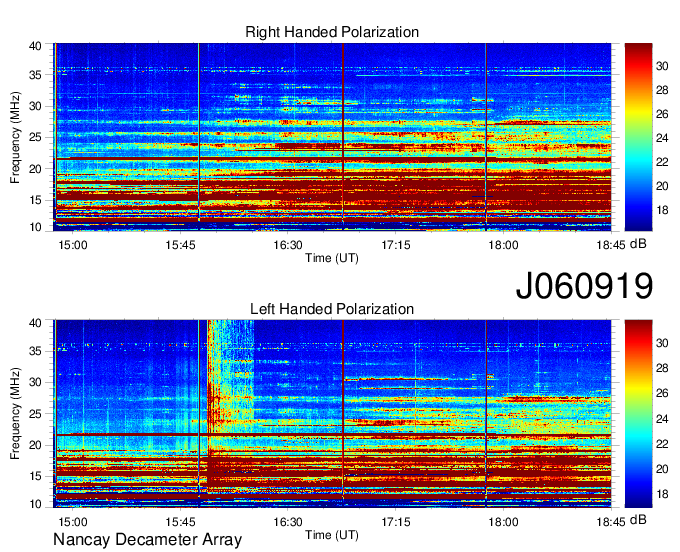Click the 'Time (UT)' label under the right-handed plot
This screenshot has height=552, width=680.
(x=332, y=258)
